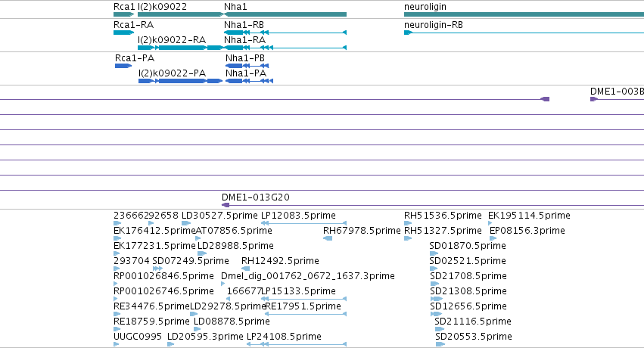The width and height of the screenshot is (644, 348).
Task: Click the RH67978.5prime EST arrow
Action: pyautogui.click(x=328, y=238)
